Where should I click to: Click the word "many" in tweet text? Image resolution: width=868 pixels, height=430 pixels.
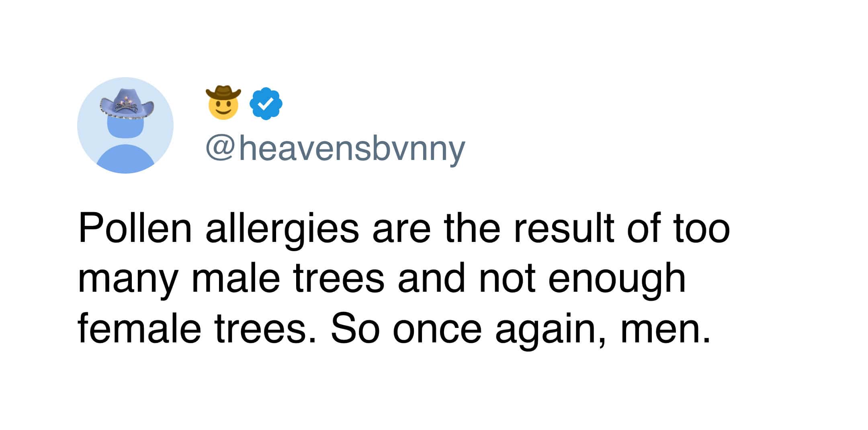click(127, 280)
